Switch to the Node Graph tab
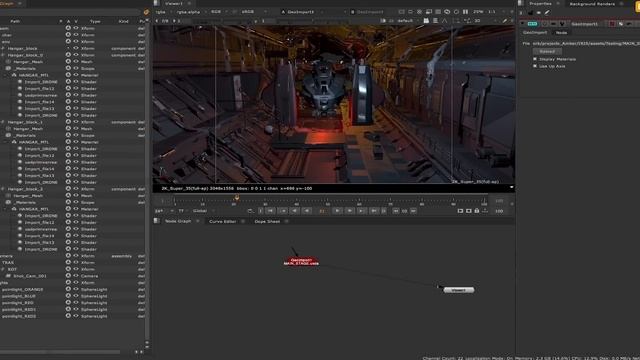This screenshot has height=360, width=640. (178, 221)
